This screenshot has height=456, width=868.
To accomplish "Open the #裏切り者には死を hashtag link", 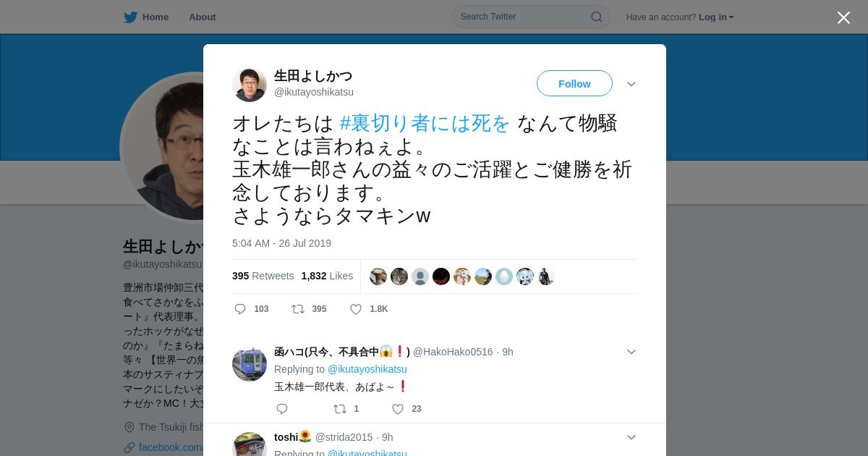I will pyautogui.click(x=425, y=123).
